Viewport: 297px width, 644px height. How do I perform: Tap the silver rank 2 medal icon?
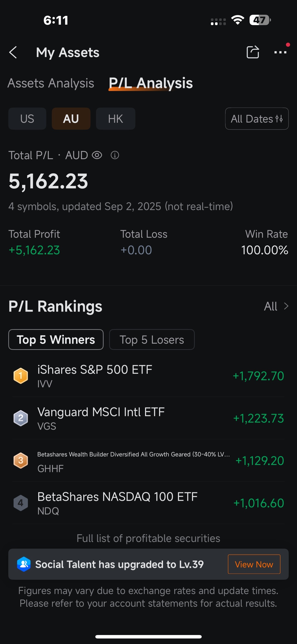coord(20,418)
